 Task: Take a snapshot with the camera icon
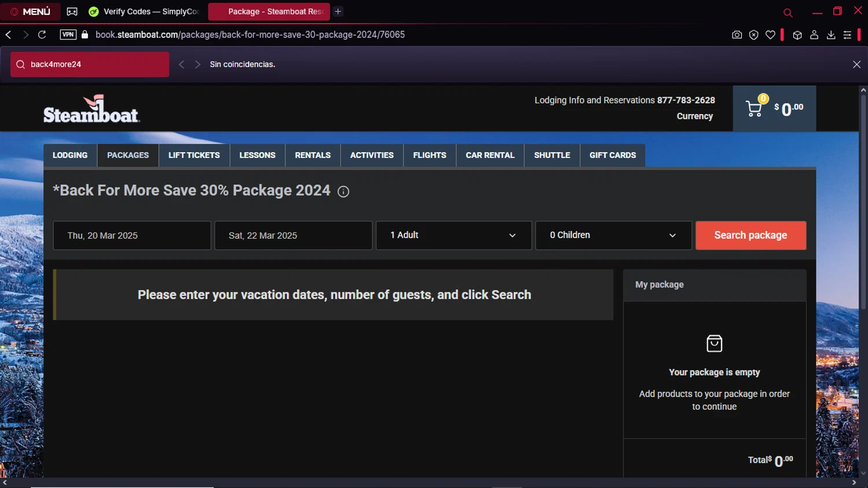click(x=737, y=35)
